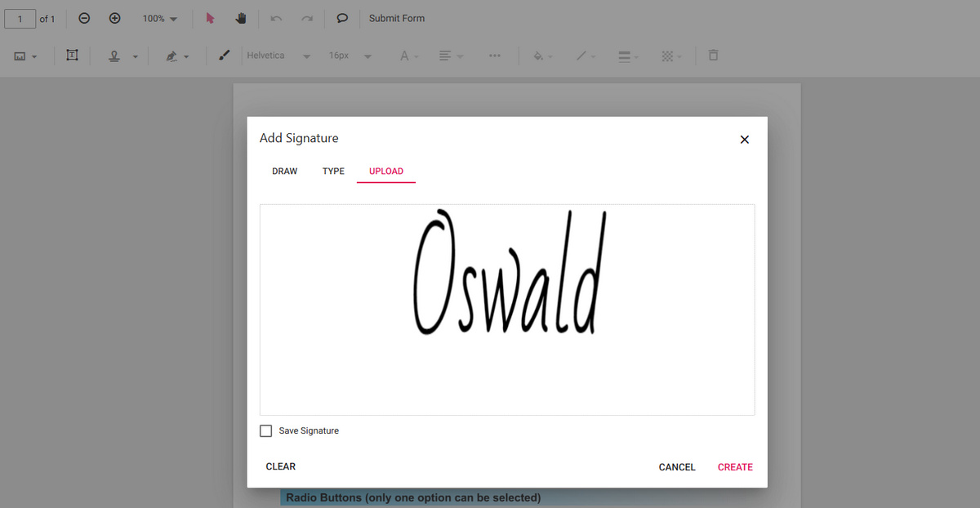Select the Pan tool in the top toolbar
Screen dimensions: 980x508
[x=240, y=18]
